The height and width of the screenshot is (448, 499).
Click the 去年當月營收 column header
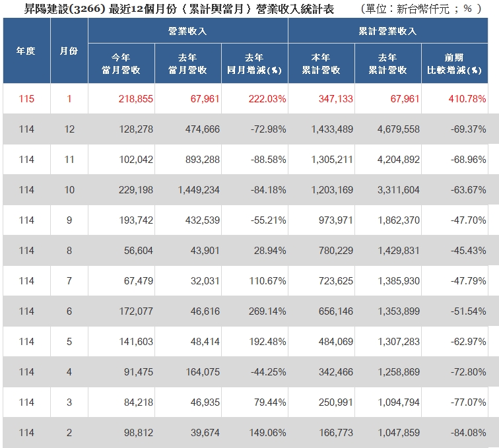[188, 64]
